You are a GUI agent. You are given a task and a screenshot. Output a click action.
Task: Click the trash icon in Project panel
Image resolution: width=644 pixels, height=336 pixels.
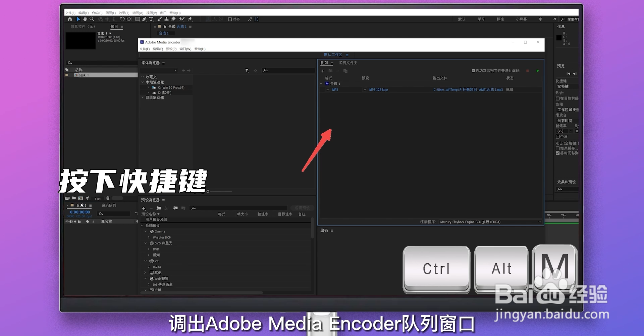click(x=108, y=198)
